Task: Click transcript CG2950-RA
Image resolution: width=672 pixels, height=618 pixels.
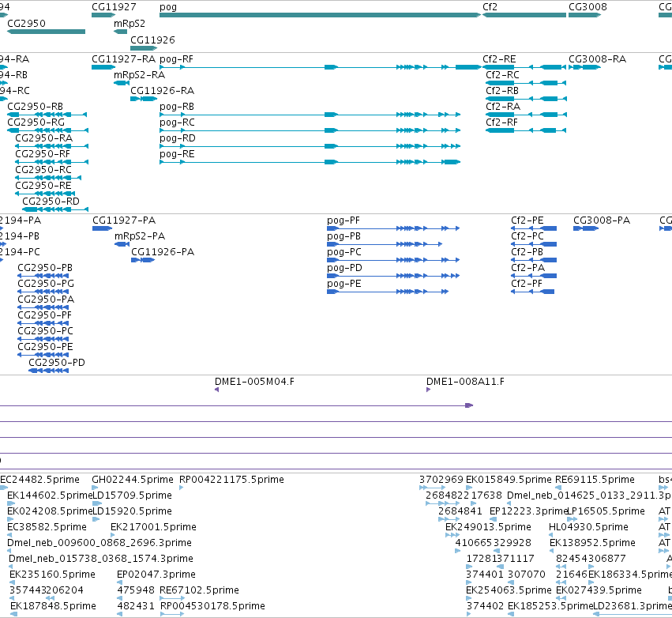Action: (51, 146)
